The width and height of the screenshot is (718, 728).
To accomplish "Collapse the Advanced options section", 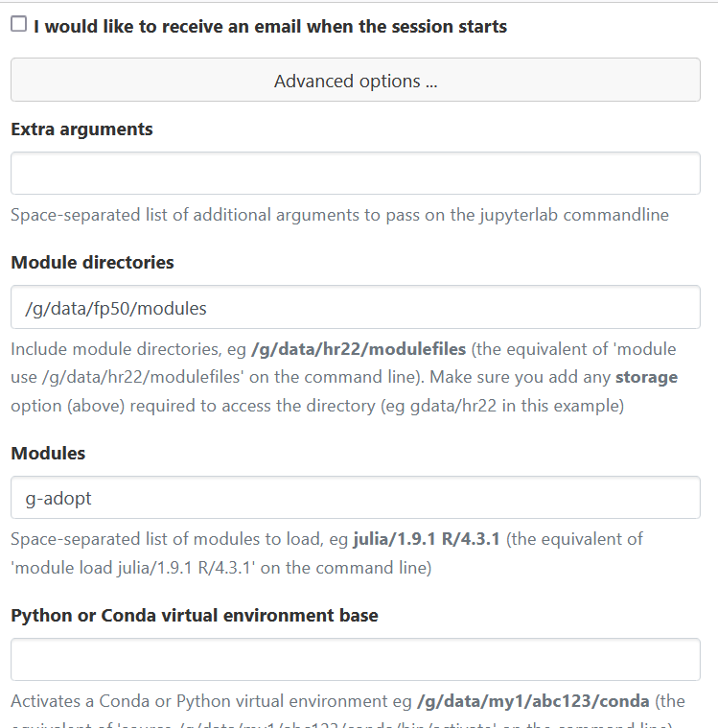I will [x=356, y=81].
